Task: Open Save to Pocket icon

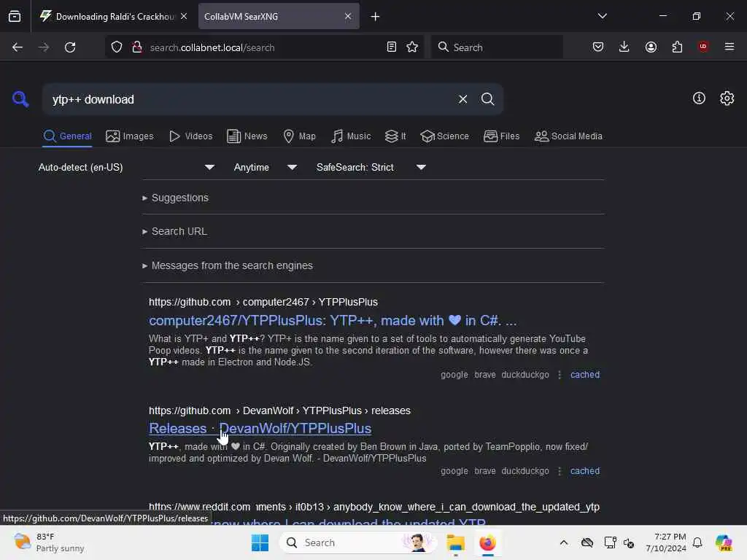Action: point(598,47)
